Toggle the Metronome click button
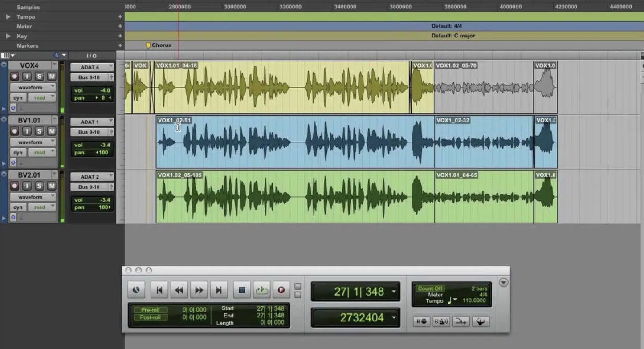The image size is (644, 349). point(441,321)
